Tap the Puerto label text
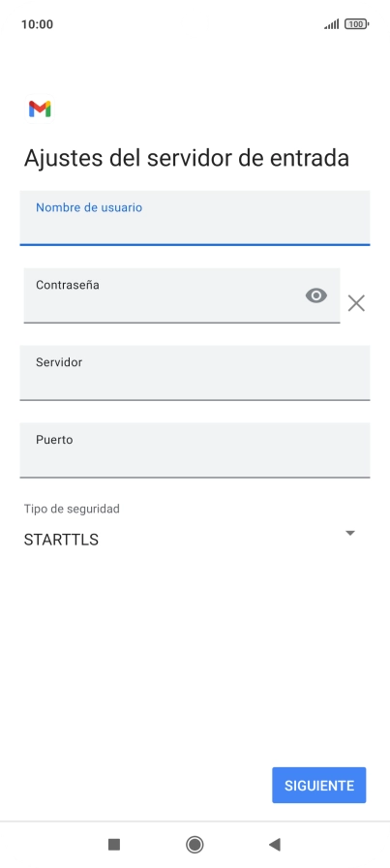Viewport: 390px width, 868px height. pos(54,440)
